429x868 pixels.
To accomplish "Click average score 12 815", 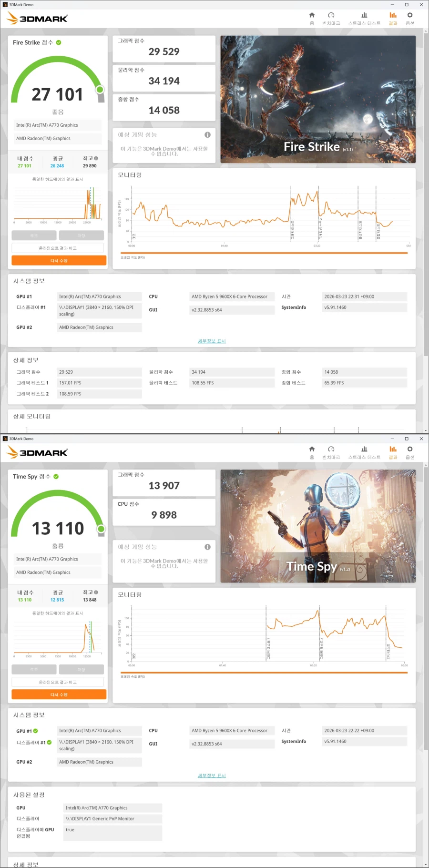I will [57, 600].
